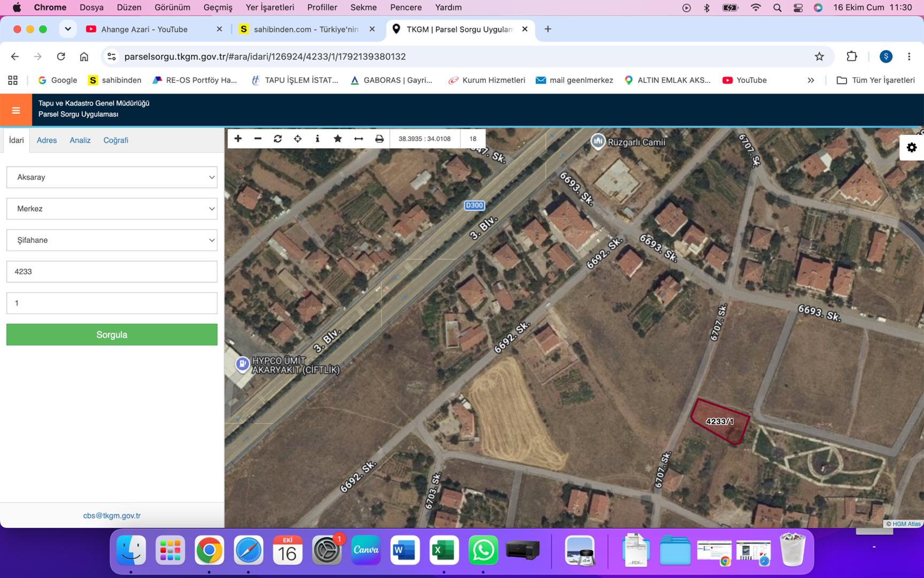Zoom in with the map plus icon

pos(238,139)
